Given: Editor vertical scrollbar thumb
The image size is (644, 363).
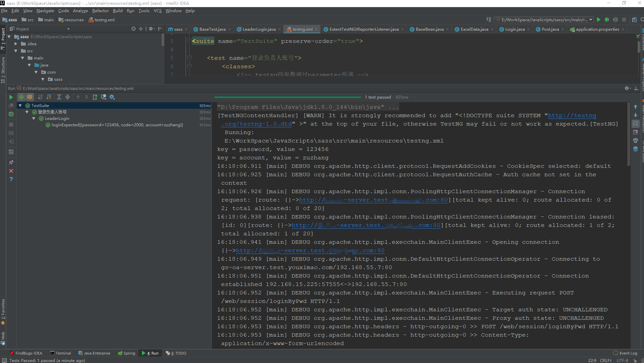Looking at the screenshot, I should pos(639,47).
